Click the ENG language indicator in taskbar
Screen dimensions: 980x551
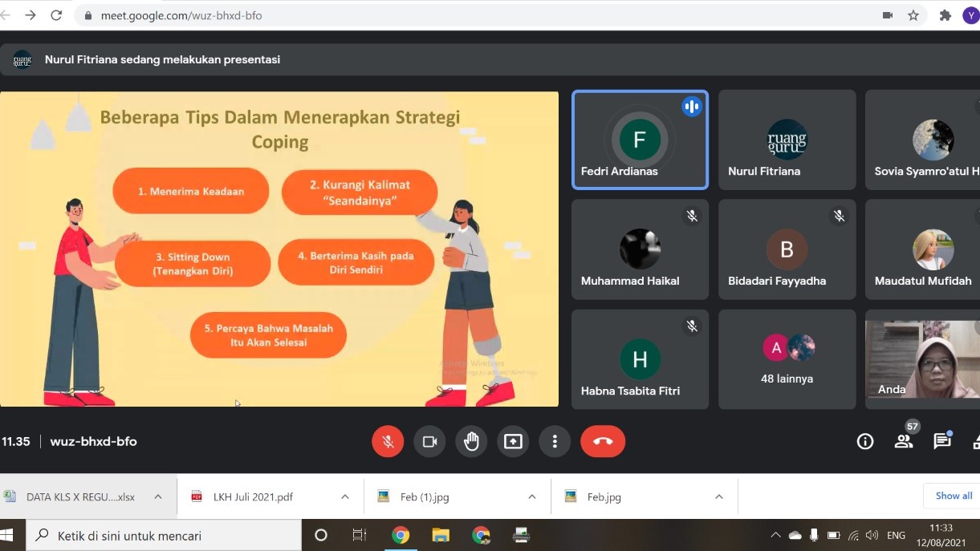896,535
